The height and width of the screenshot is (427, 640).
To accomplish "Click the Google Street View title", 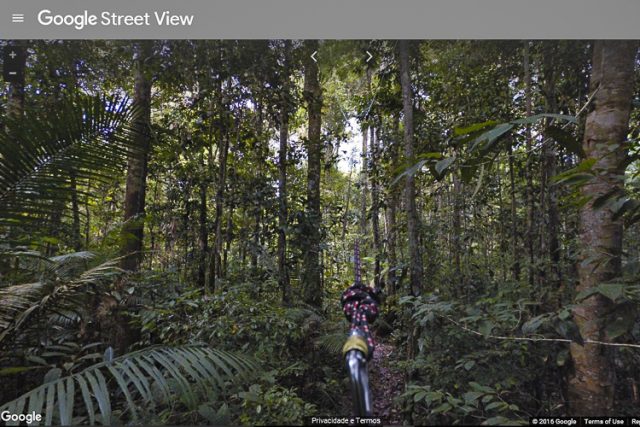I will (x=116, y=19).
